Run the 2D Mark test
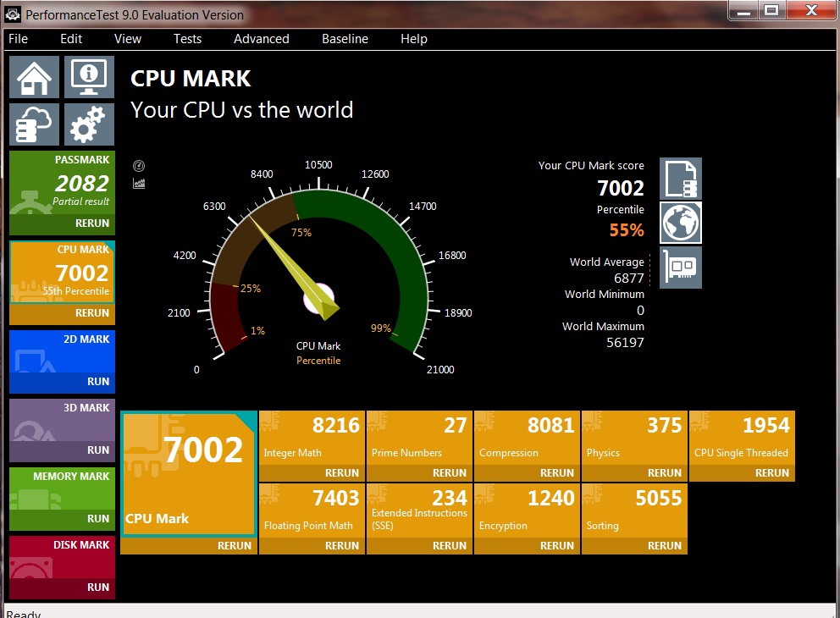The width and height of the screenshot is (840, 618). point(62,382)
